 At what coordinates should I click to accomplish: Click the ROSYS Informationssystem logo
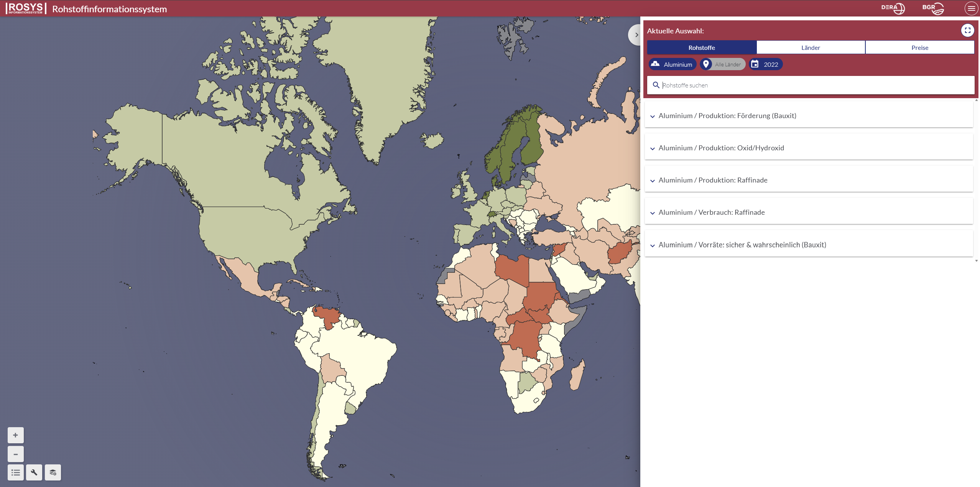[26, 8]
